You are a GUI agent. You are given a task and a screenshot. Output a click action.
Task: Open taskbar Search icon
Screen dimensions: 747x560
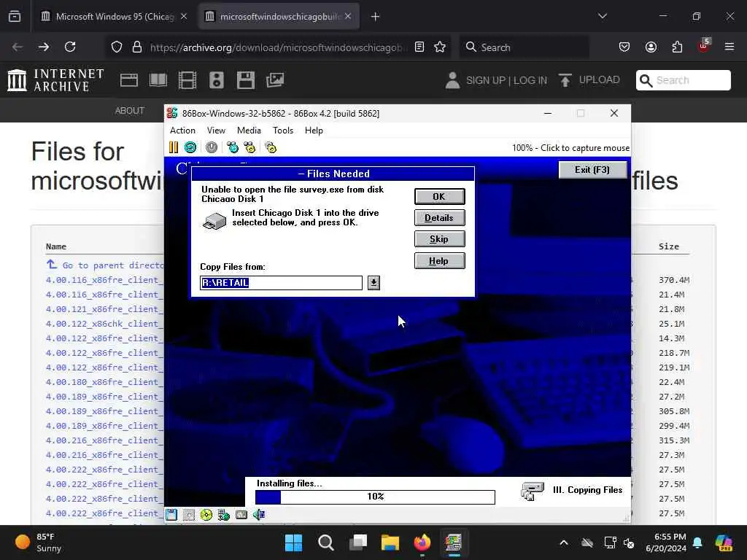pos(326,542)
